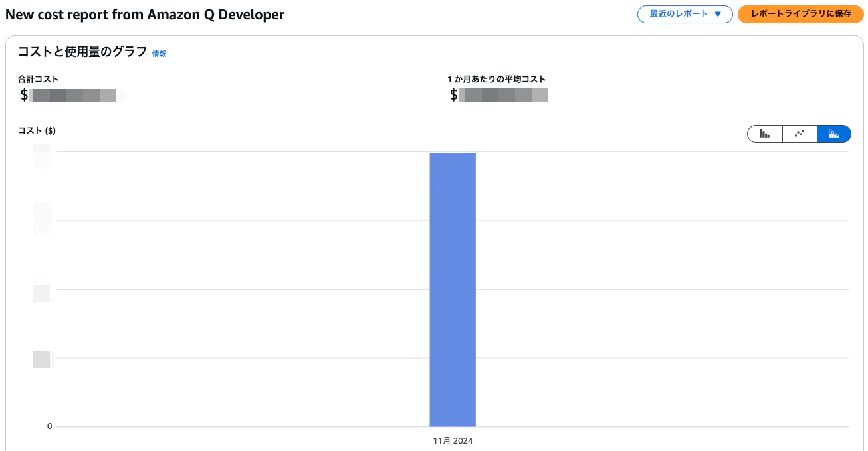Open the 情報 link next to the graph title
Viewport: 868px width, 451px height.
pyautogui.click(x=160, y=54)
